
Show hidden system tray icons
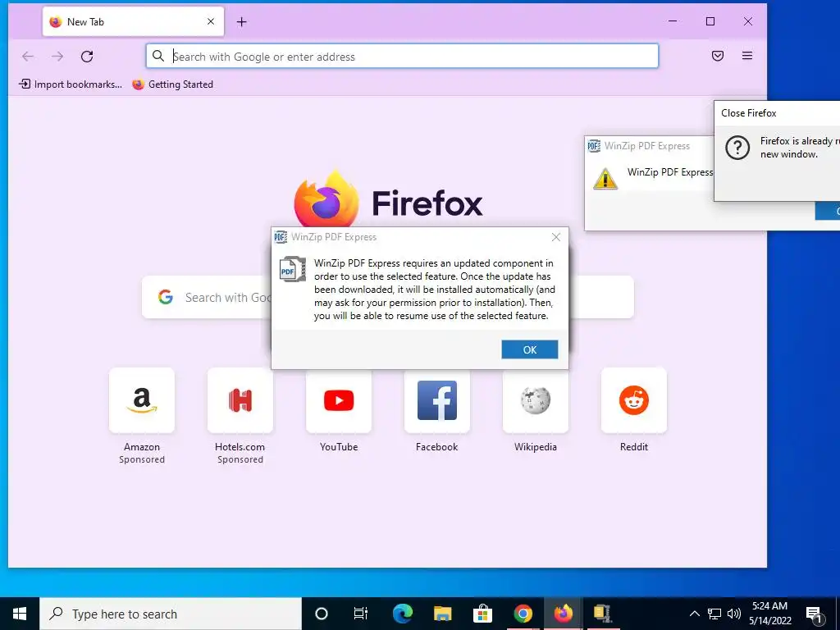coord(694,614)
